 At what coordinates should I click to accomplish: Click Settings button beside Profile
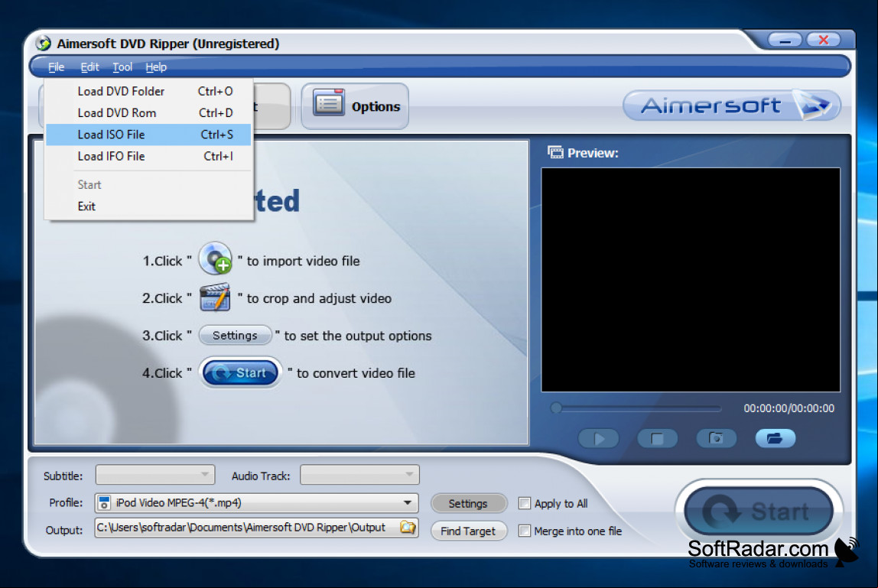[x=468, y=503]
